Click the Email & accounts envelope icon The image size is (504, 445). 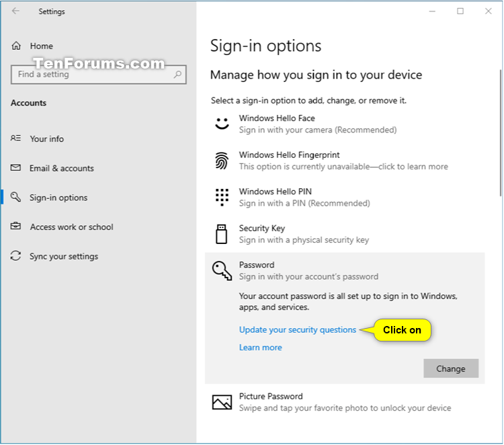[15, 167]
